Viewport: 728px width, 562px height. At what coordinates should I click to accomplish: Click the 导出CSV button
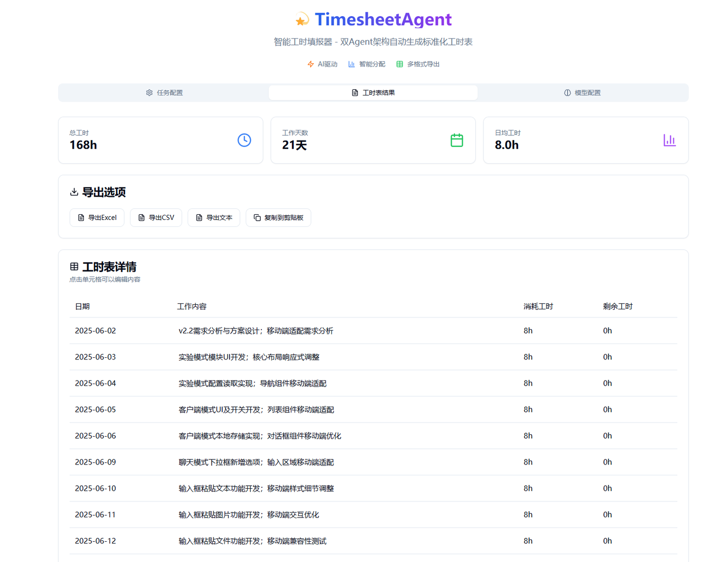click(156, 217)
